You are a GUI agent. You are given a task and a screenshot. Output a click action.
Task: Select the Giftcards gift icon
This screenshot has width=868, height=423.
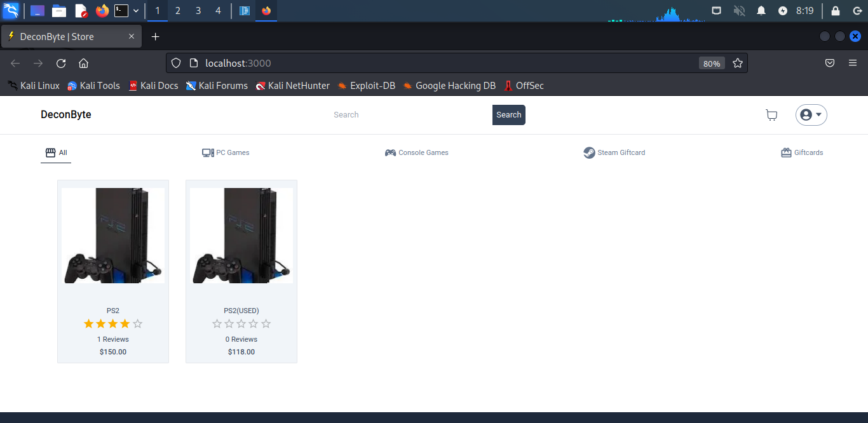pos(785,152)
